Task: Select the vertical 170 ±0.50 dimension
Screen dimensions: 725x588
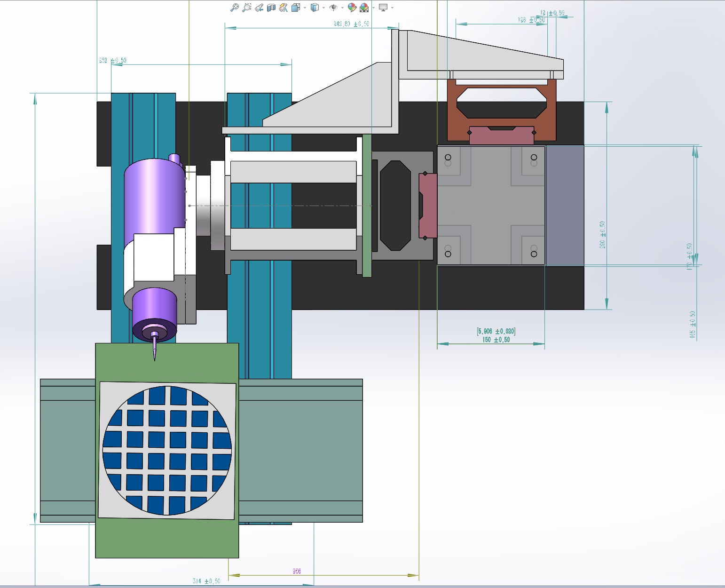Action: [690, 256]
